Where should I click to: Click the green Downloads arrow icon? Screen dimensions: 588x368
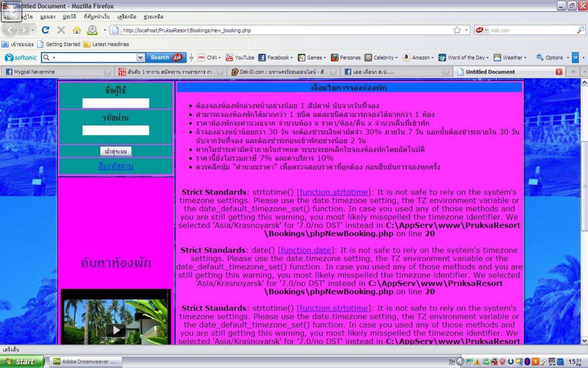pos(92,30)
